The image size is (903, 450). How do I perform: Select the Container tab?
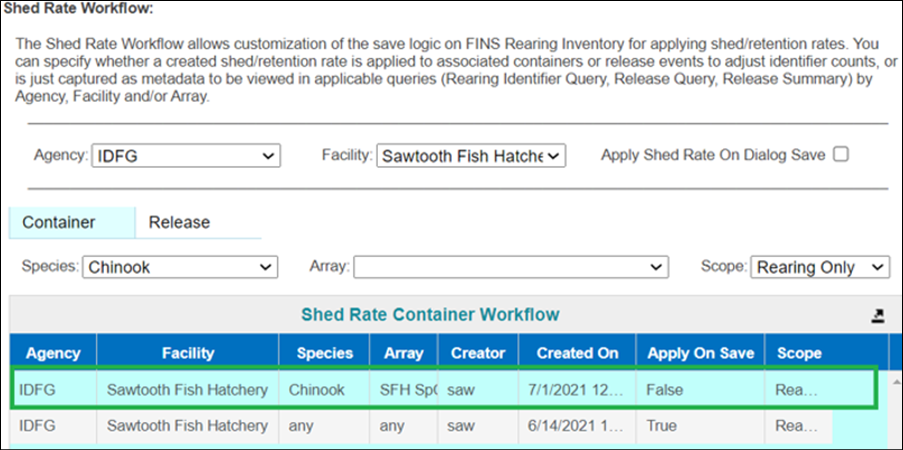point(59,222)
